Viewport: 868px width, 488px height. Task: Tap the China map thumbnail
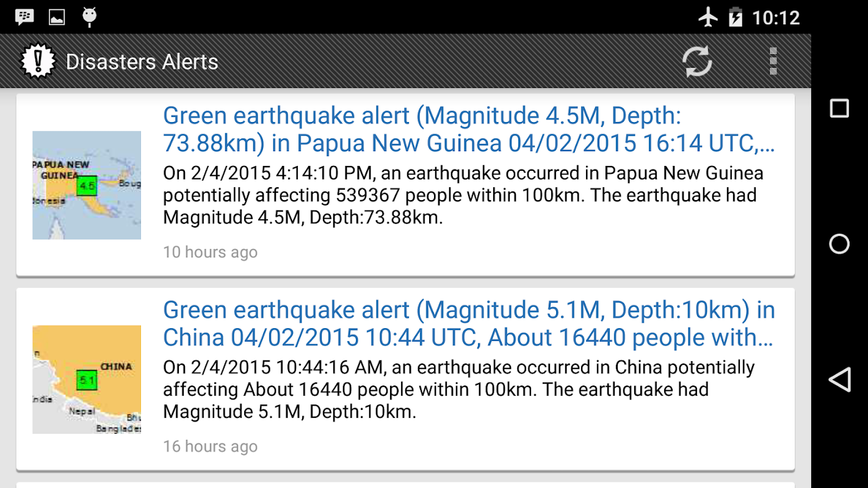click(x=87, y=379)
